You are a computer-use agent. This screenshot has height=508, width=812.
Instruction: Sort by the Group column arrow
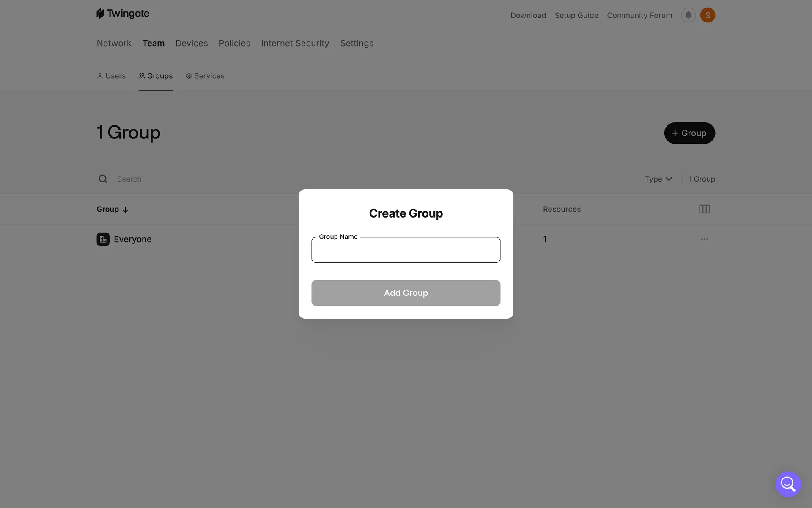click(125, 210)
